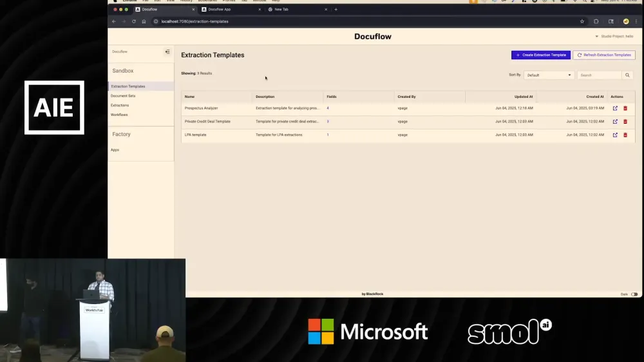Open the Chrome side panel icon

(x=611, y=21)
